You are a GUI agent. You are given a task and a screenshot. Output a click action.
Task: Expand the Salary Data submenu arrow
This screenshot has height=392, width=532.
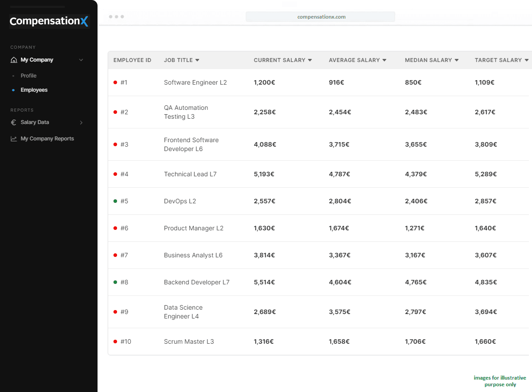[x=81, y=122]
